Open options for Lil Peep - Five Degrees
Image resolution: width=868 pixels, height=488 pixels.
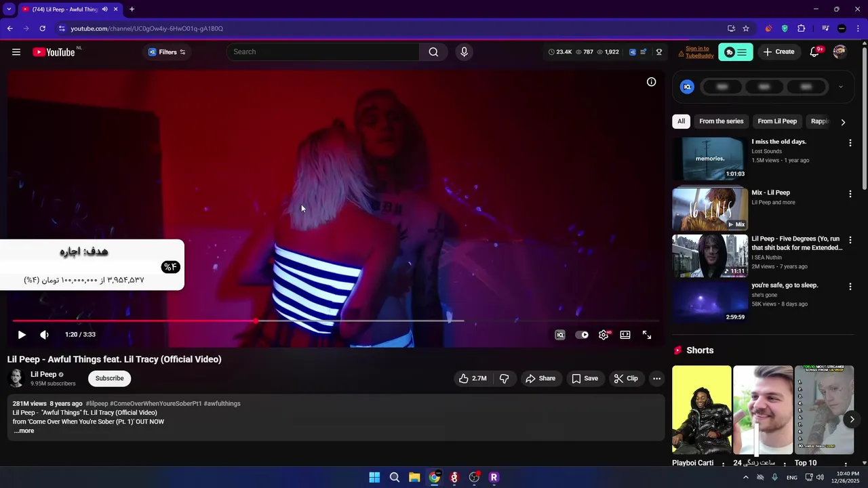click(850, 240)
